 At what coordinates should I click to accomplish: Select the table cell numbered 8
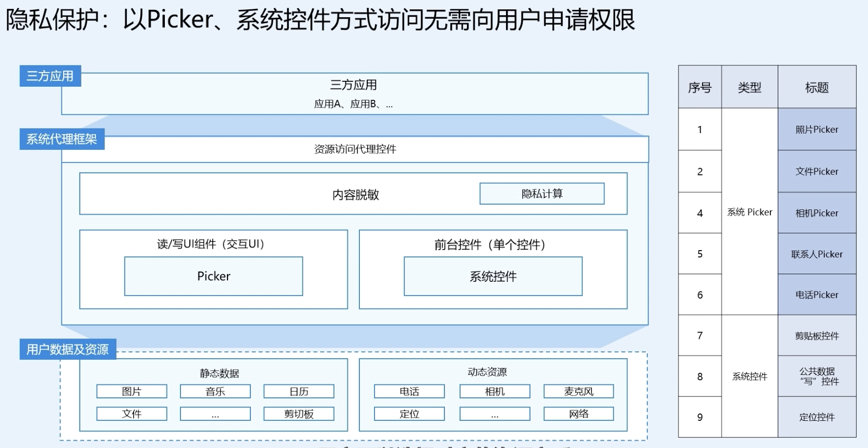(x=700, y=376)
